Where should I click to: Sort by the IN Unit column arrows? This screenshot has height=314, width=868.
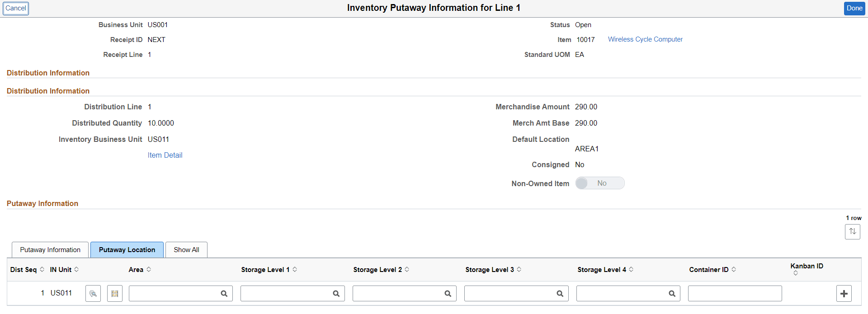[x=78, y=269]
